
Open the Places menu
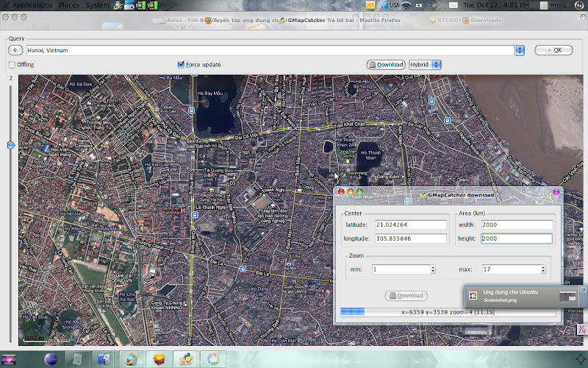pyautogui.click(x=69, y=5)
